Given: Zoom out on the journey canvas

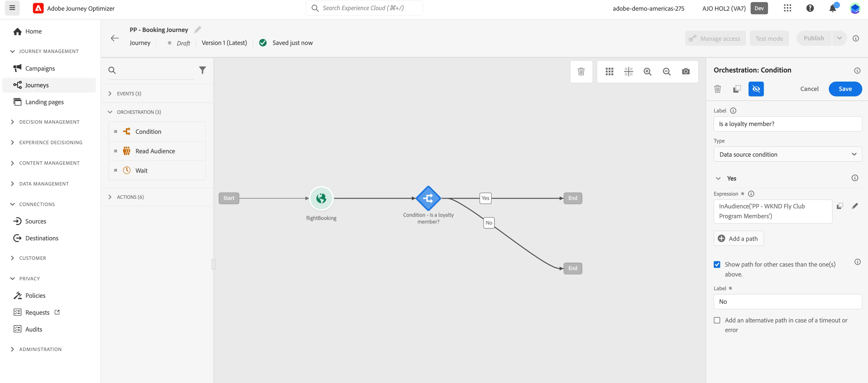Looking at the screenshot, I should tap(666, 71).
